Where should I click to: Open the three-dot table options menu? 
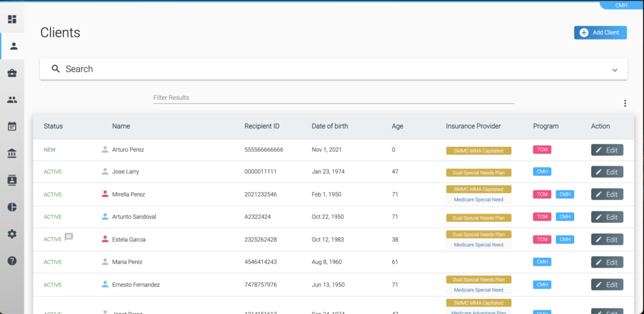click(x=625, y=104)
